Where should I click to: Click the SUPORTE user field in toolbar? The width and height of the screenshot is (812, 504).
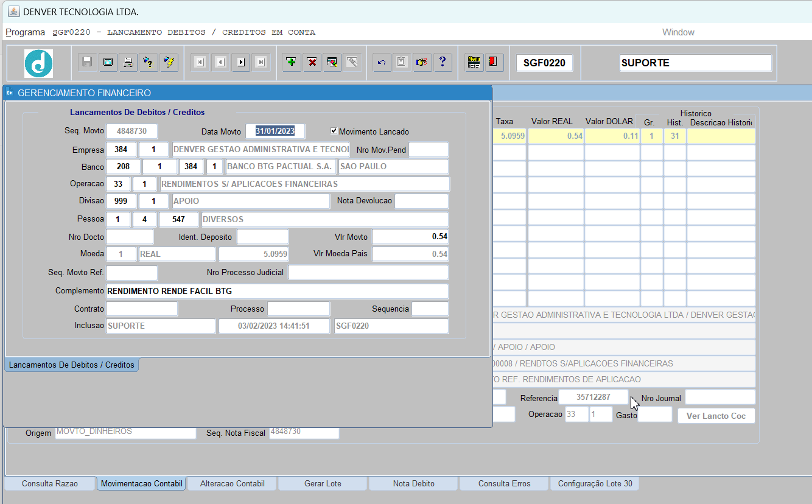click(x=696, y=63)
